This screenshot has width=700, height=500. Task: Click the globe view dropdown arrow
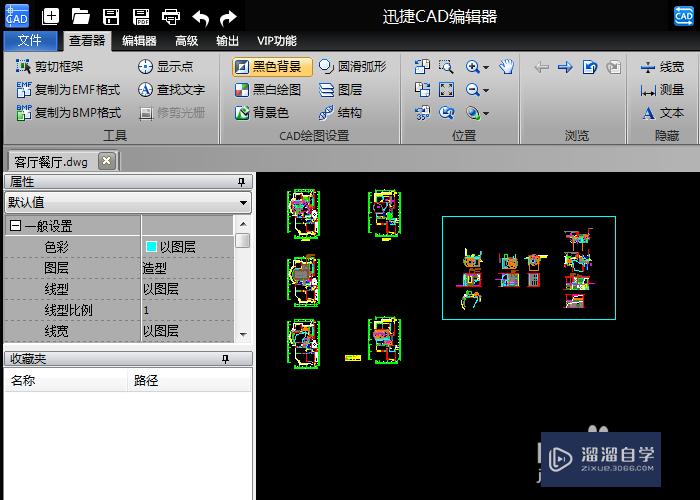click(x=486, y=114)
